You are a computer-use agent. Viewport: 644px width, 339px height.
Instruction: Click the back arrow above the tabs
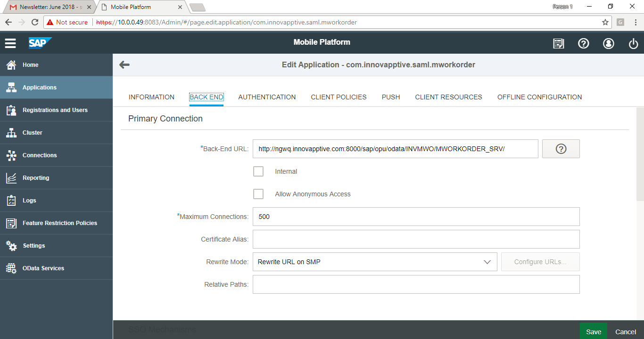point(124,65)
